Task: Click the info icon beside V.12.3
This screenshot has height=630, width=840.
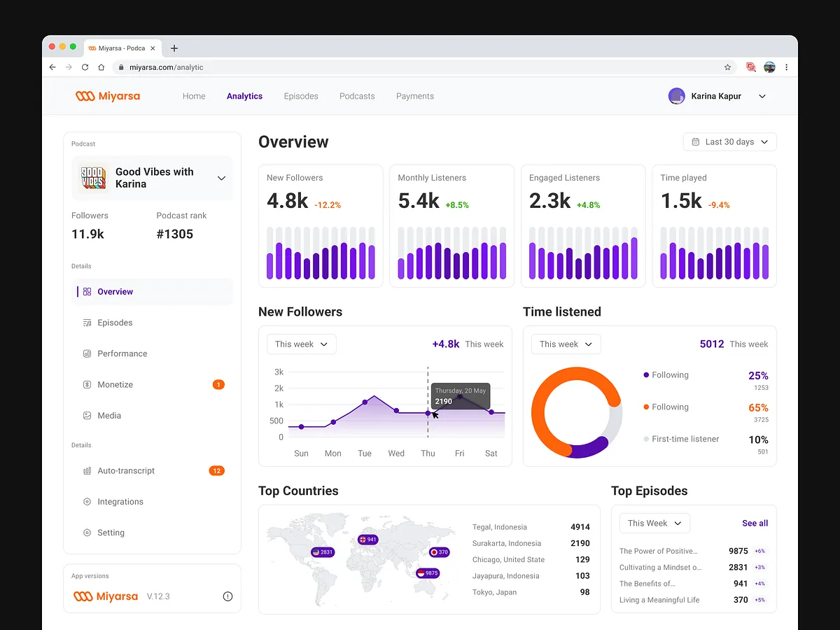Action: click(227, 596)
